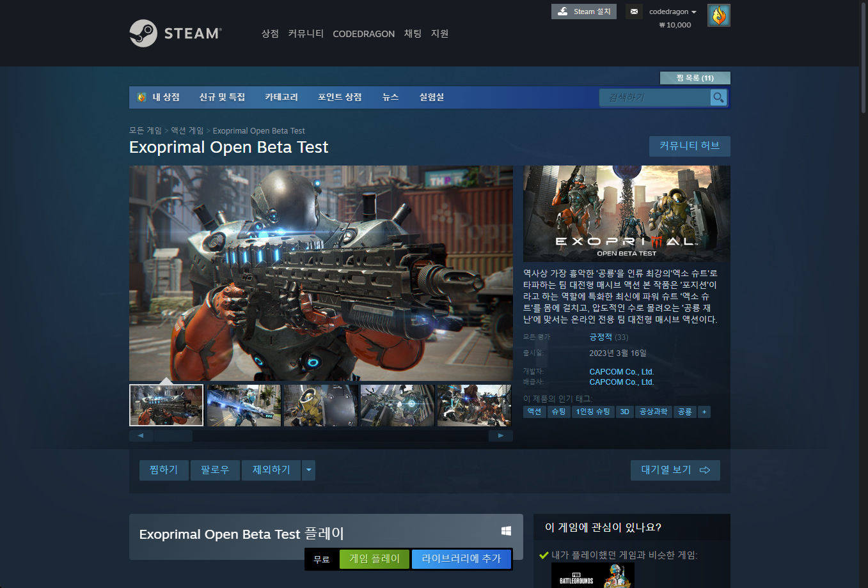
Task: Open the CODEDRAGON top menu
Action: (363, 34)
